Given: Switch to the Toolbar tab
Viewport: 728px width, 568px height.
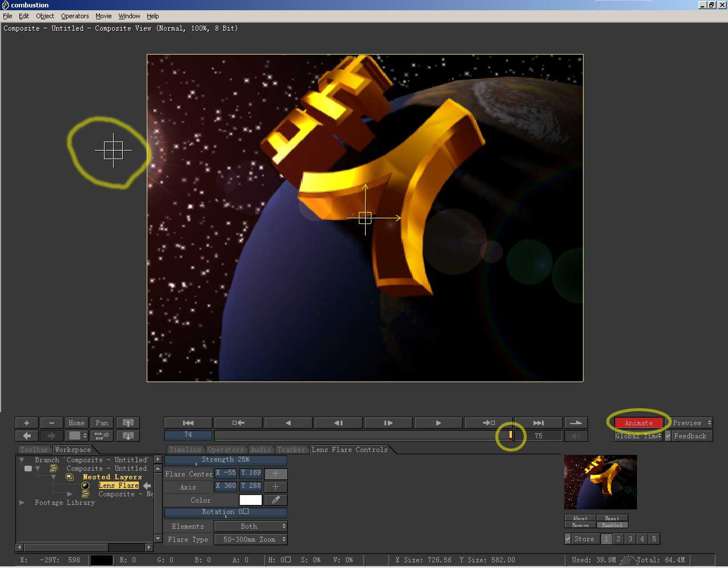Looking at the screenshot, I should point(34,450).
